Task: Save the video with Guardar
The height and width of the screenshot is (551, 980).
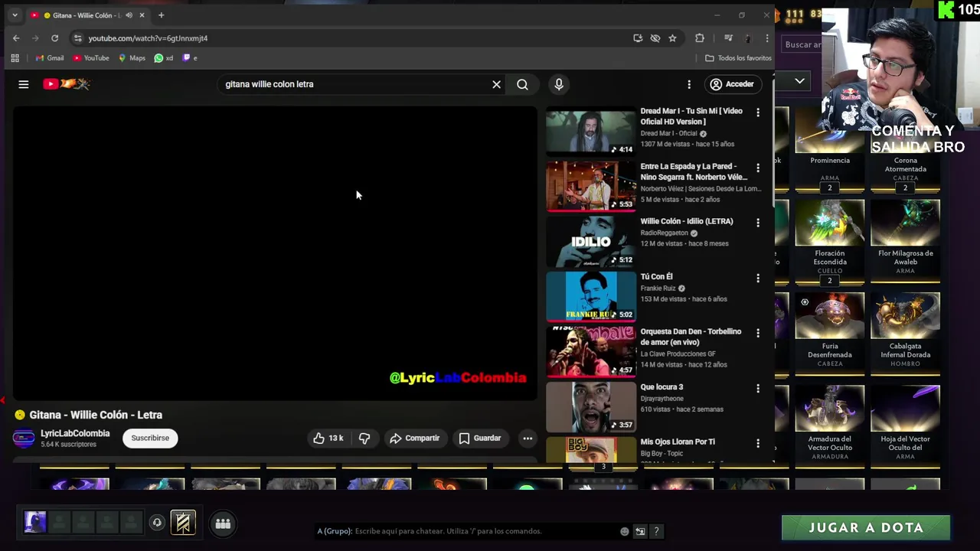Action: click(479, 439)
